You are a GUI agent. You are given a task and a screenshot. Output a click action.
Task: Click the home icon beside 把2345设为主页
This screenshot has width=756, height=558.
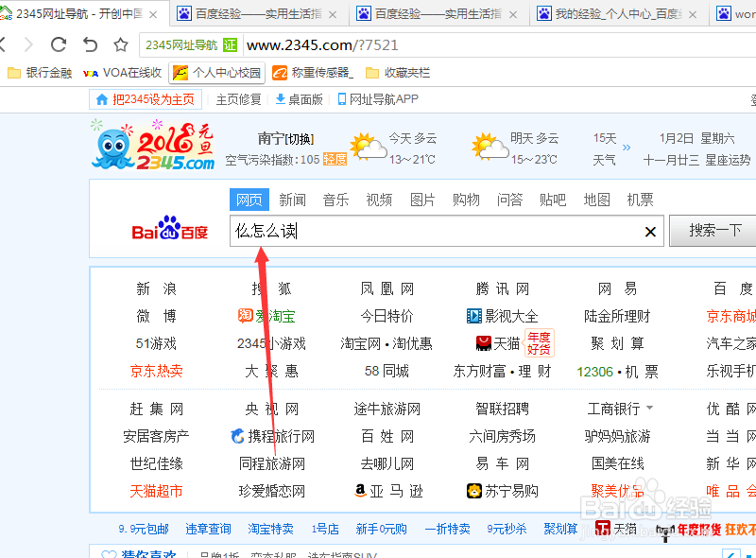point(101,99)
